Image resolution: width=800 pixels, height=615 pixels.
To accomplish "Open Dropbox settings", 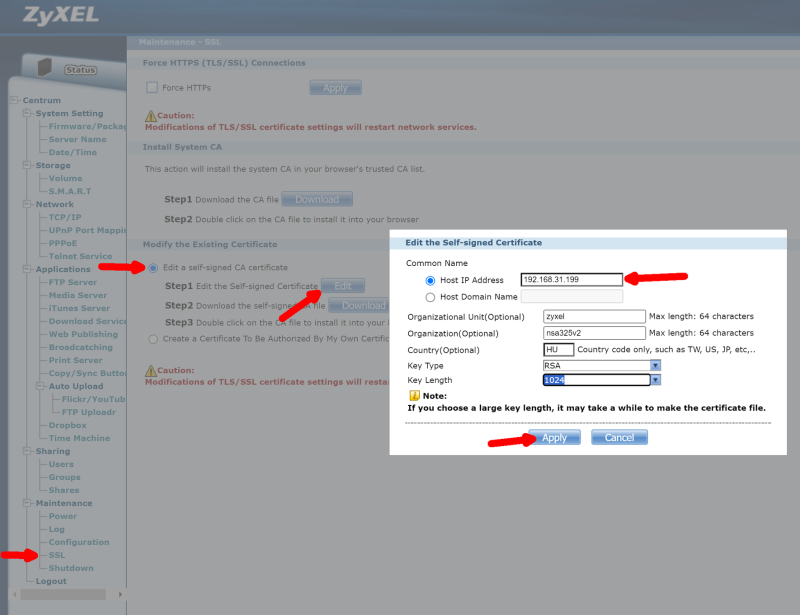I will (67, 425).
